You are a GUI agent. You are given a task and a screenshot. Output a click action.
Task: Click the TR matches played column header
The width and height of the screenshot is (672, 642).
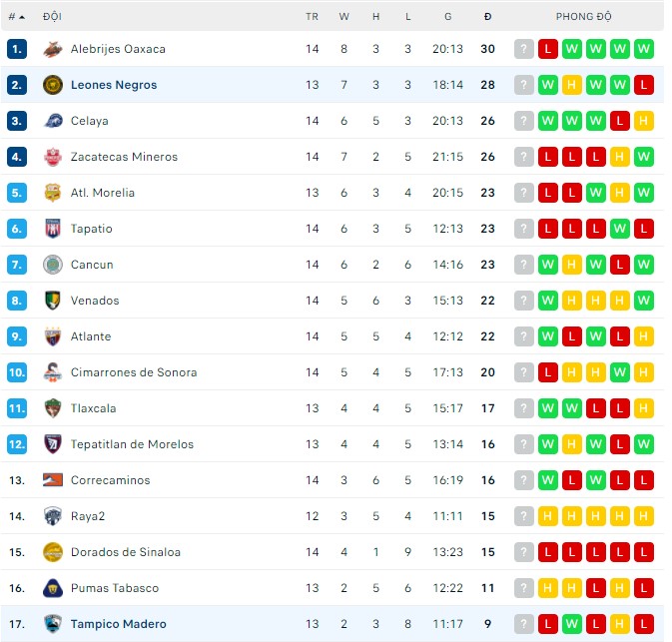(x=313, y=17)
